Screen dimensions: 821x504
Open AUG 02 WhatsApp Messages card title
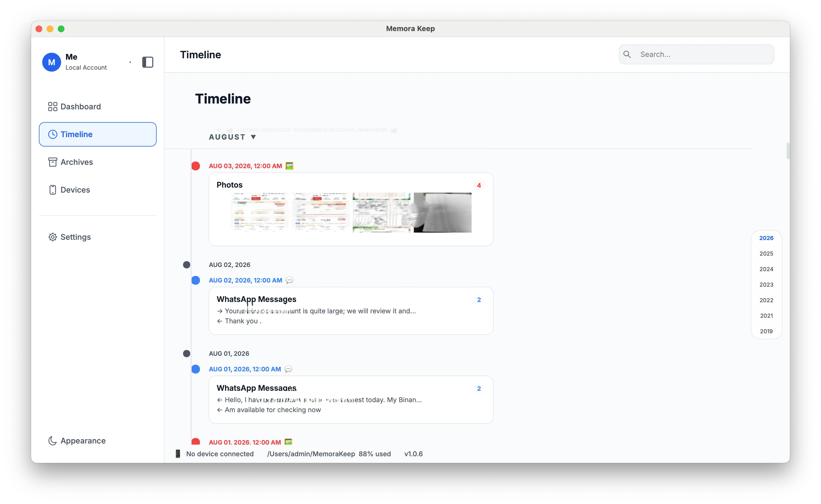[x=256, y=299]
